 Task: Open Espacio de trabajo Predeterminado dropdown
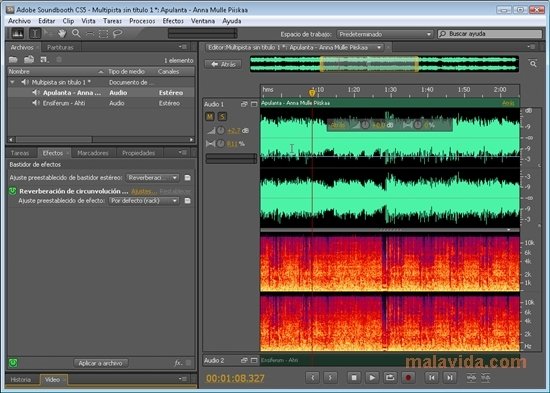pyautogui.click(x=385, y=34)
